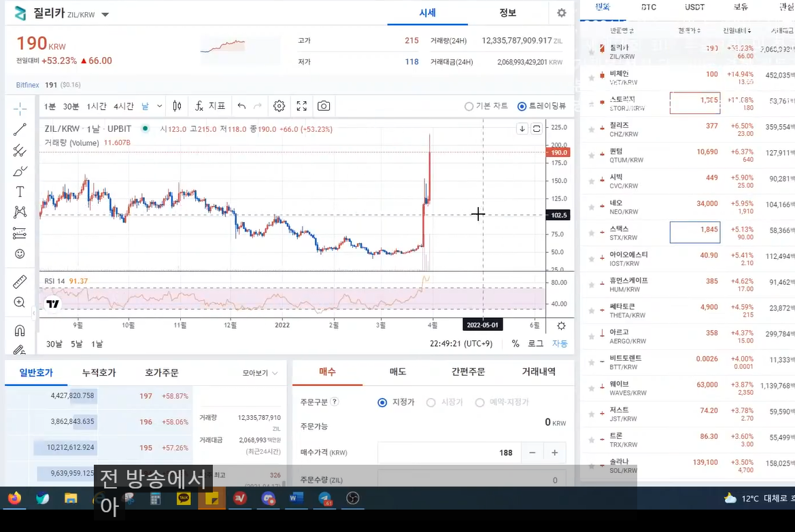Toggle the lock drawings pencil icon
This screenshot has height=532, width=795.
click(20, 349)
